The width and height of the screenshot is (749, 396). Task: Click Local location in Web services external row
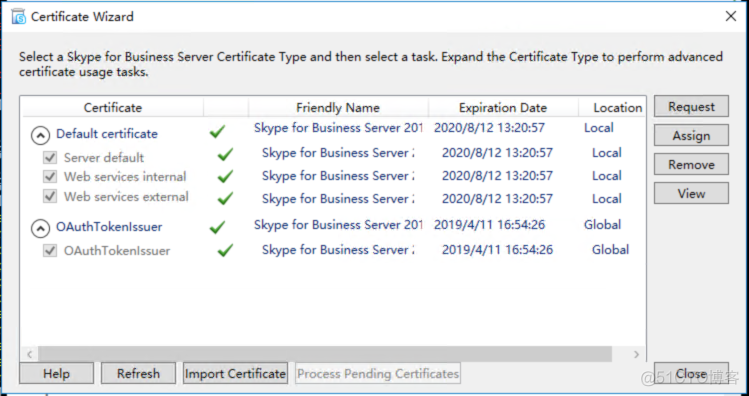point(607,199)
